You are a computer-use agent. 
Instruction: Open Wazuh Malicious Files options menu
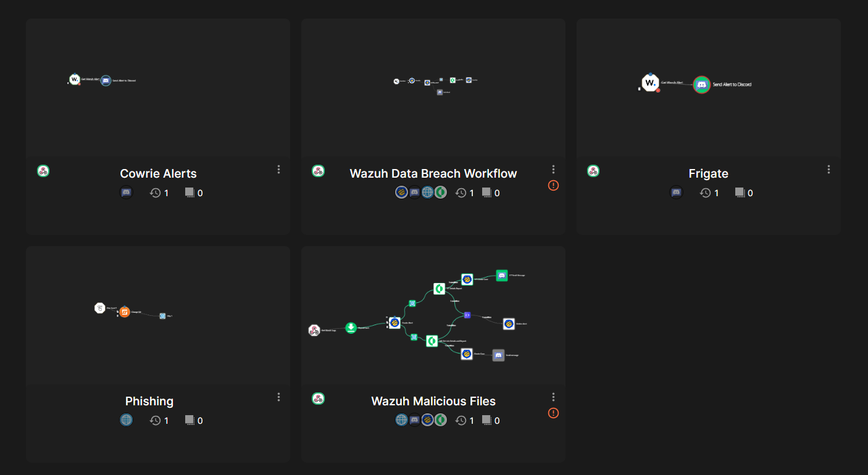tap(553, 397)
